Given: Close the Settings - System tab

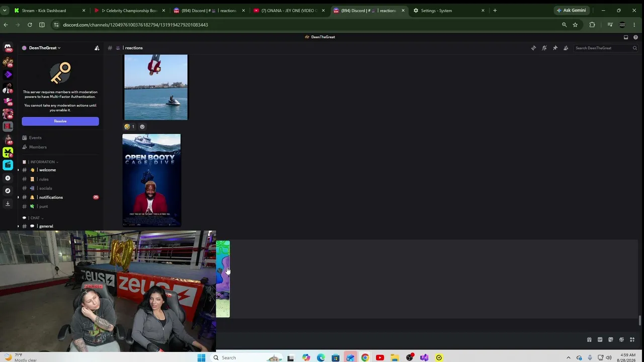Looking at the screenshot, I should (483, 11).
